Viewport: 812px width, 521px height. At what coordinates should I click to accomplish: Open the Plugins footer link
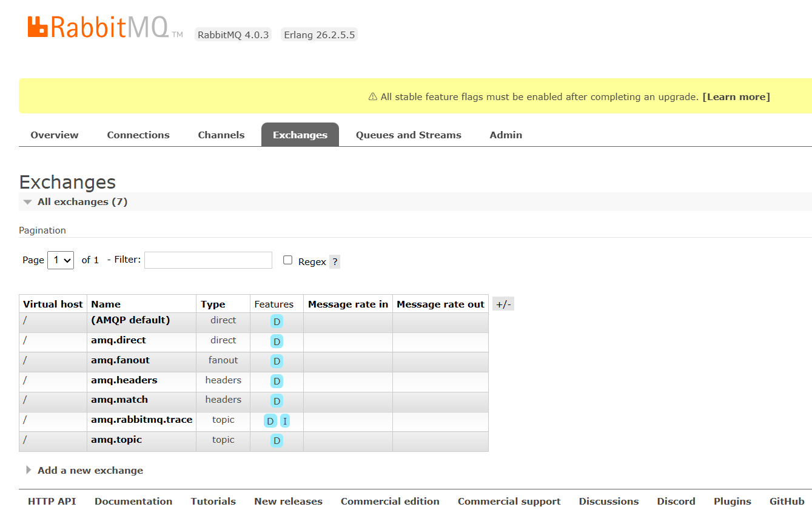pyautogui.click(x=733, y=502)
